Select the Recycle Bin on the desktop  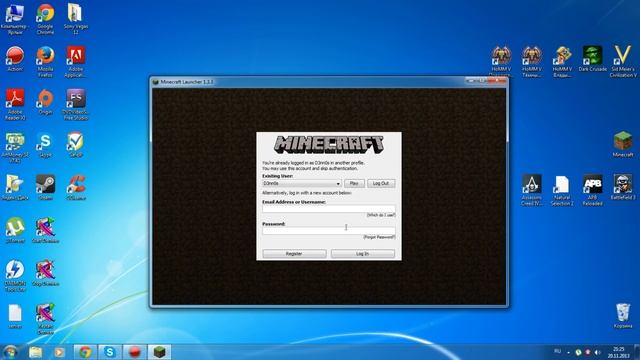pyautogui.click(x=623, y=315)
